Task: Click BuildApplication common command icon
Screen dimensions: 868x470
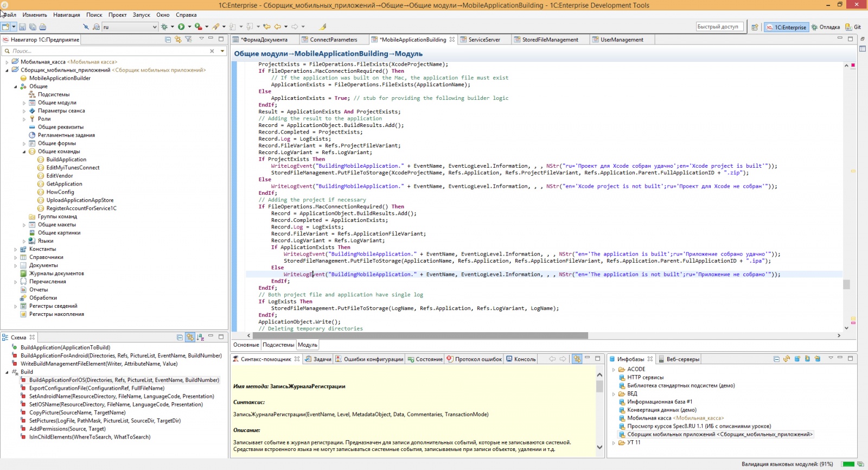Action: (x=41, y=160)
